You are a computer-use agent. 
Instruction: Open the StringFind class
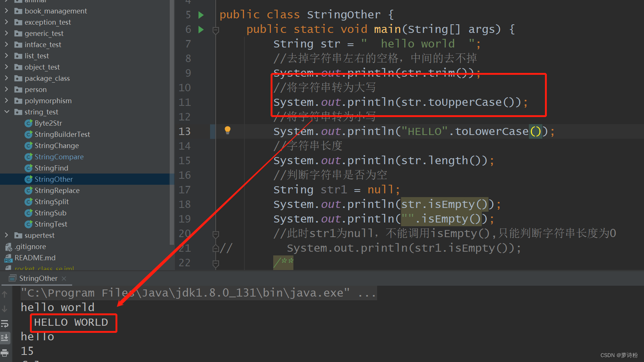[x=51, y=168]
